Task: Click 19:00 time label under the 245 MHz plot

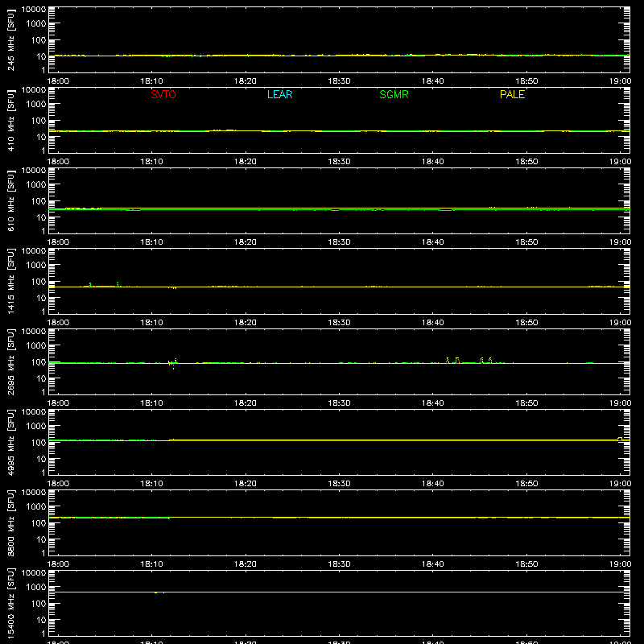Action: 620,81
